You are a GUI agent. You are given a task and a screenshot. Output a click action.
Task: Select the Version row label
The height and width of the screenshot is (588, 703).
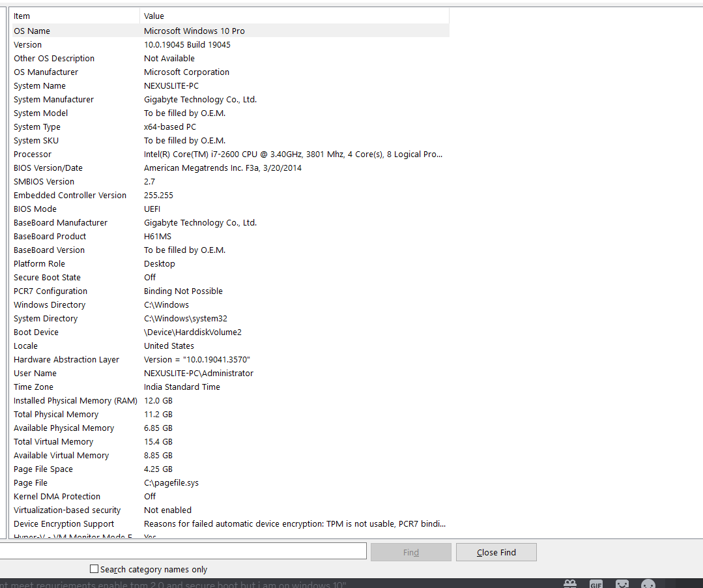click(27, 45)
